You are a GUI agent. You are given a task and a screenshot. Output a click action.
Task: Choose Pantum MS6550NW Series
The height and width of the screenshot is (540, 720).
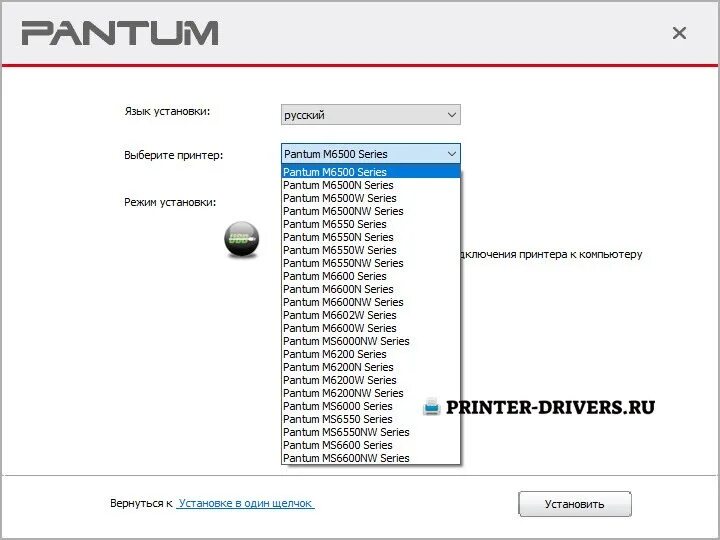(371, 432)
